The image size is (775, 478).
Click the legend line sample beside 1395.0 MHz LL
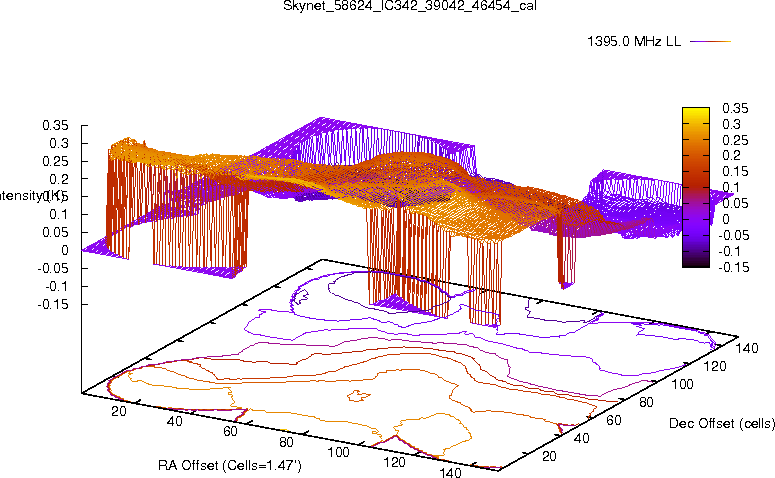(710, 42)
